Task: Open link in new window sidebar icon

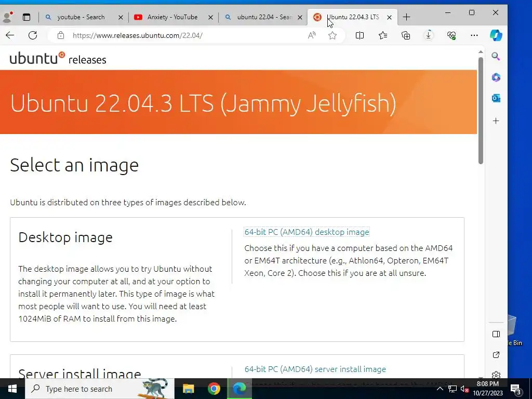Action: [496, 355]
